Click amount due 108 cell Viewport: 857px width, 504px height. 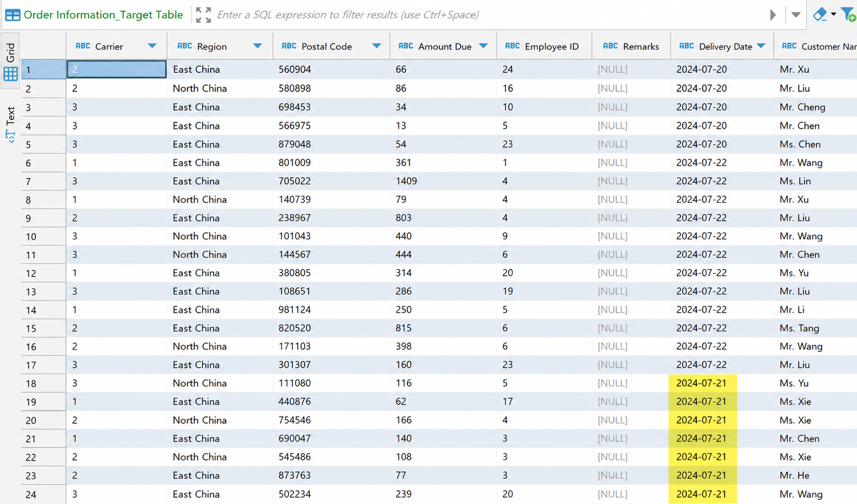(443, 457)
